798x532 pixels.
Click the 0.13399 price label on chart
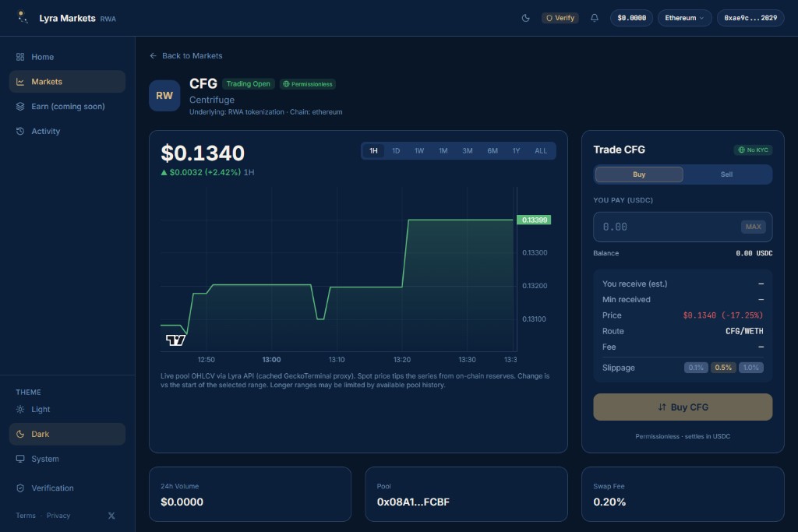point(534,220)
